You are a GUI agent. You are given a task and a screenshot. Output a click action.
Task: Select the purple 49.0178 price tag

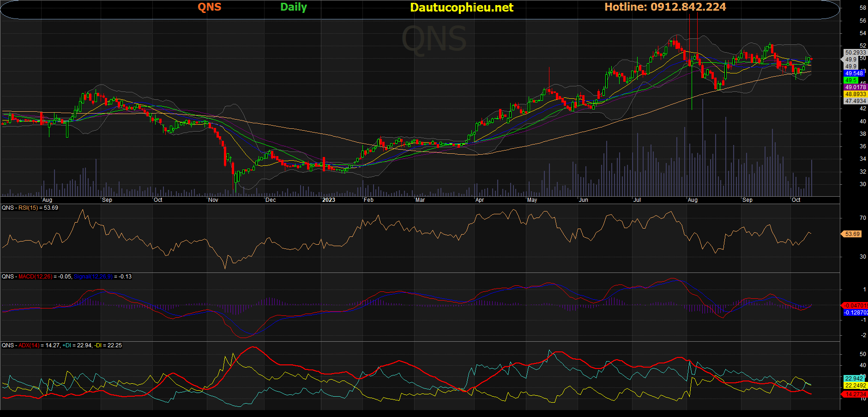coord(856,87)
